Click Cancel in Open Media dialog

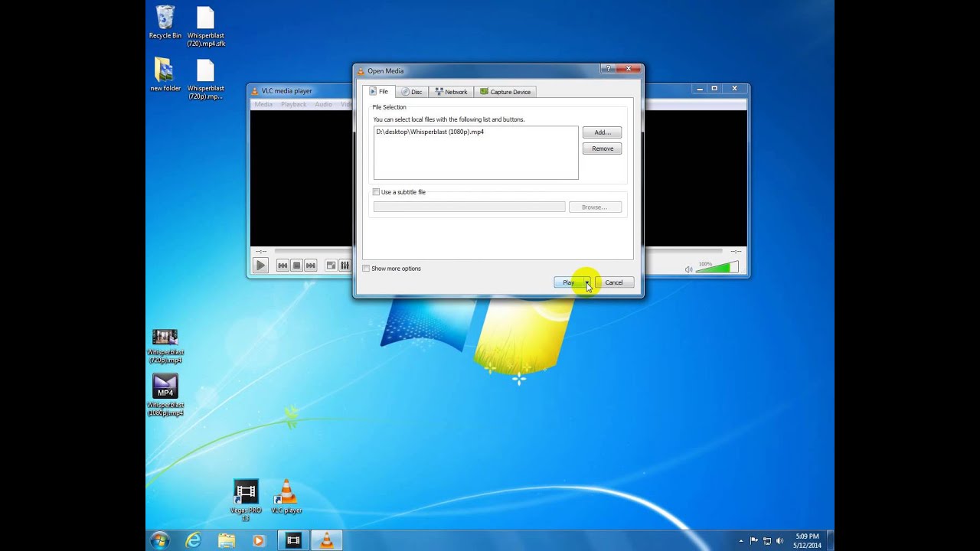[x=614, y=282]
